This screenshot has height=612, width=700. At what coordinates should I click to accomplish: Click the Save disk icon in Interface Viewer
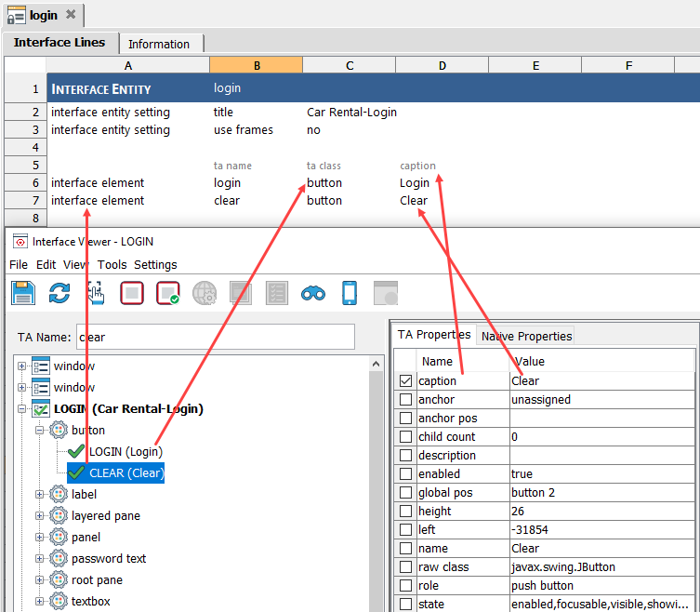click(22, 293)
